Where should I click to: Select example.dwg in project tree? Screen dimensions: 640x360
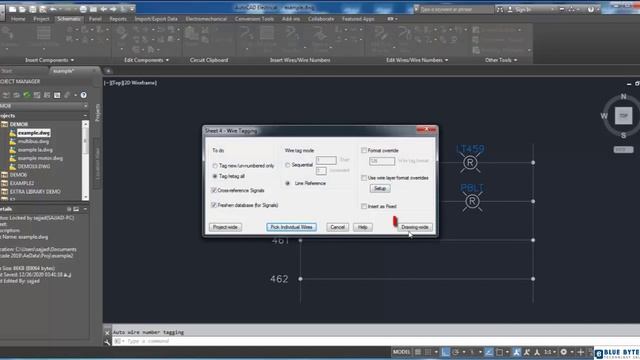[34, 133]
